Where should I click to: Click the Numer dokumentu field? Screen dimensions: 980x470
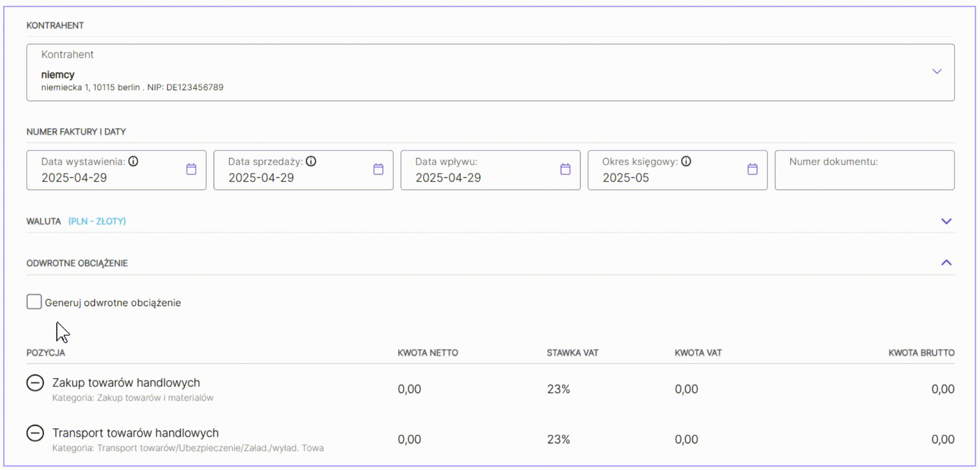(x=864, y=170)
